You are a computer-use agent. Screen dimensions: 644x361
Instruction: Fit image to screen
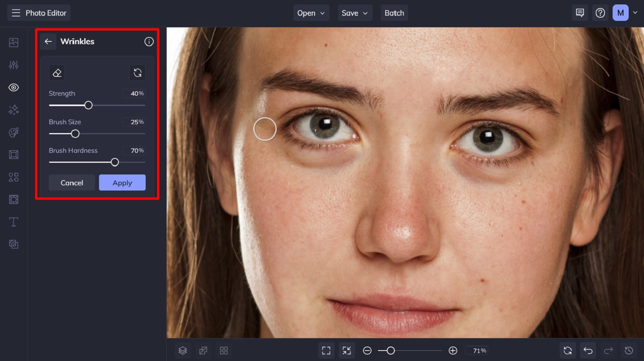click(326, 351)
